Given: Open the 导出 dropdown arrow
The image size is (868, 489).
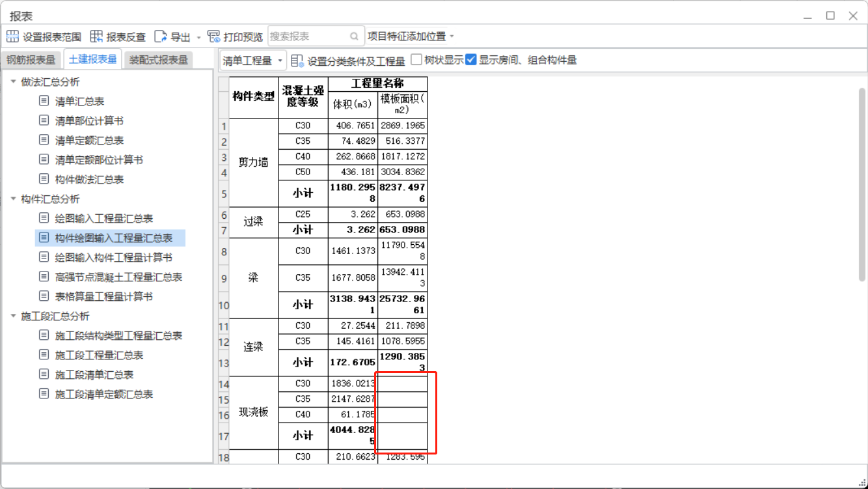Looking at the screenshot, I should point(198,37).
